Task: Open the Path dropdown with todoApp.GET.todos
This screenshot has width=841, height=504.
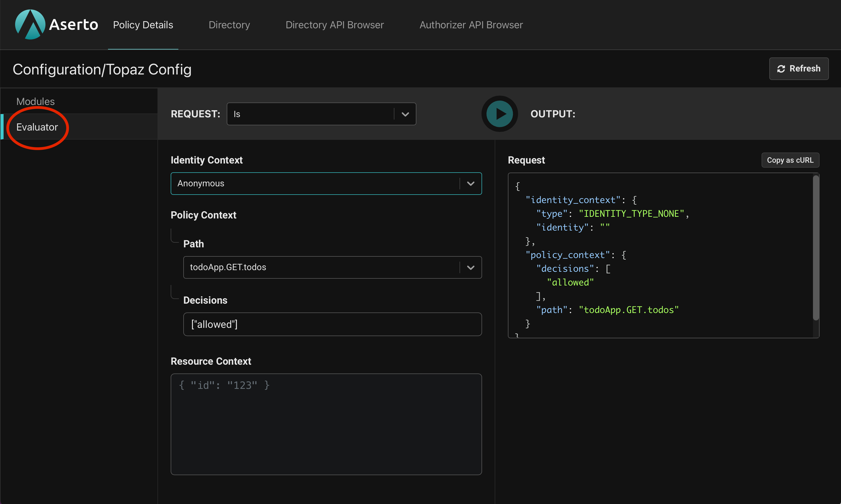Action: point(333,267)
